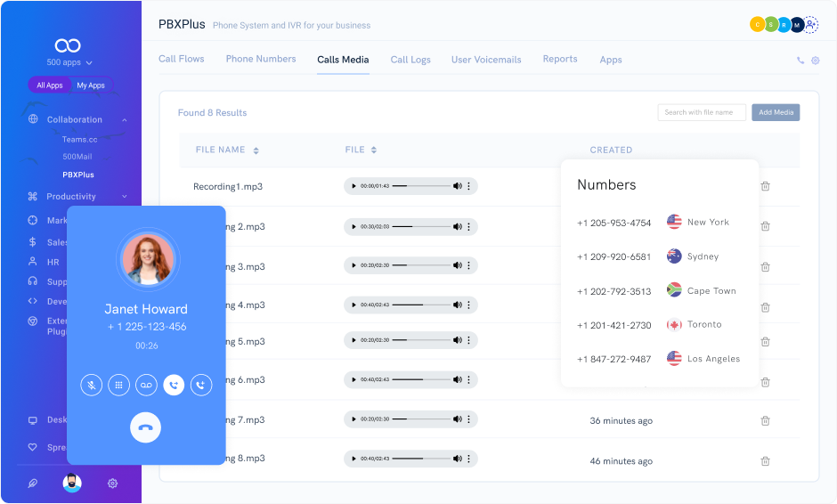Click the Add Media button
837x504 pixels.
776,112
